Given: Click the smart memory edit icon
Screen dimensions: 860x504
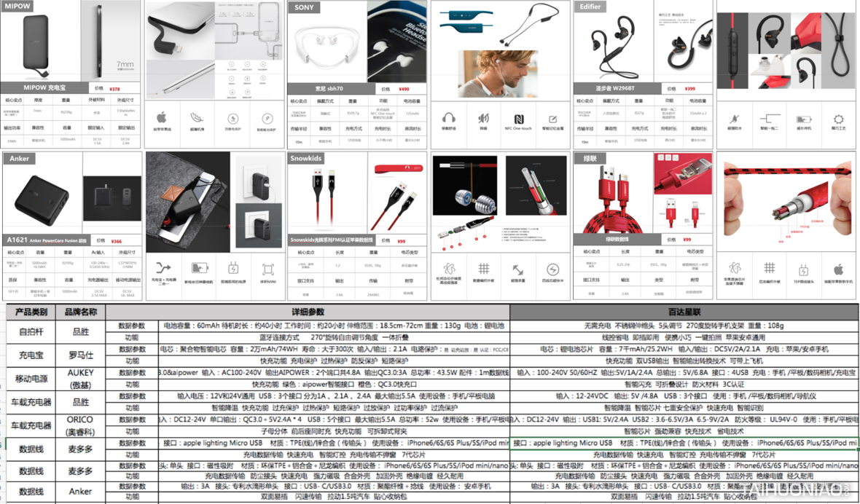Looking at the screenshot, I should click(x=552, y=119).
